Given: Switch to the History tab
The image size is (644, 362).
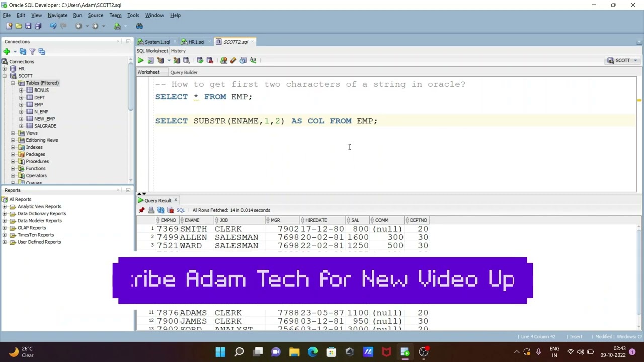Looking at the screenshot, I should tap(178, 51).
